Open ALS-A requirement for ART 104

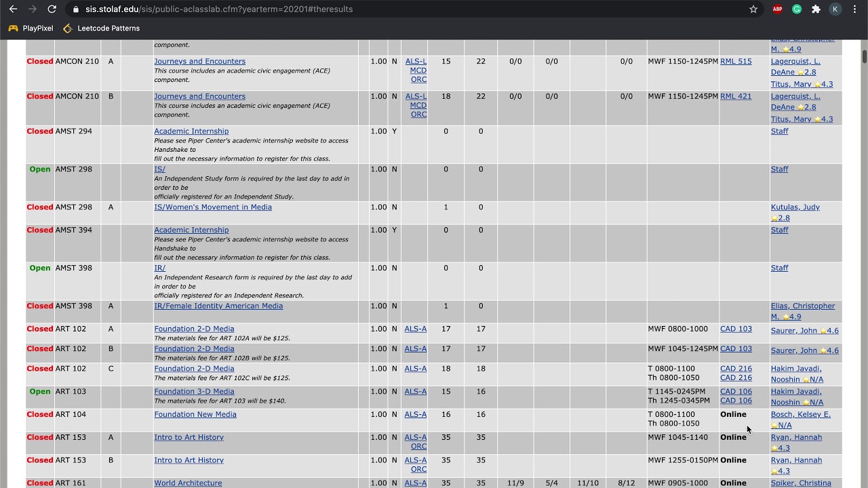416,415
